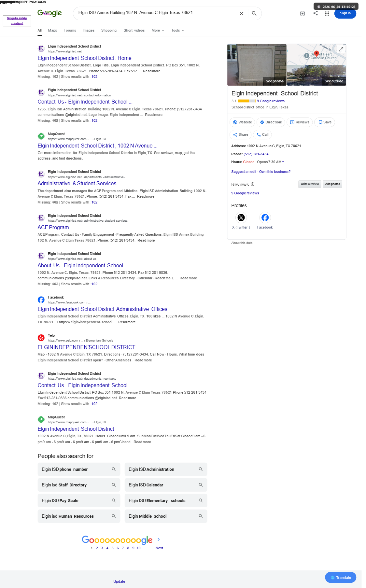Expand the map view arrow icon
Image resolution: width=366 pixels, height=588 pixels.
(341, 49)
